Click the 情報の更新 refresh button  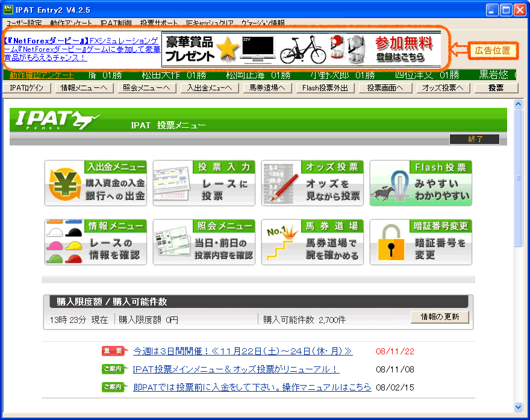tap(440, 318)
